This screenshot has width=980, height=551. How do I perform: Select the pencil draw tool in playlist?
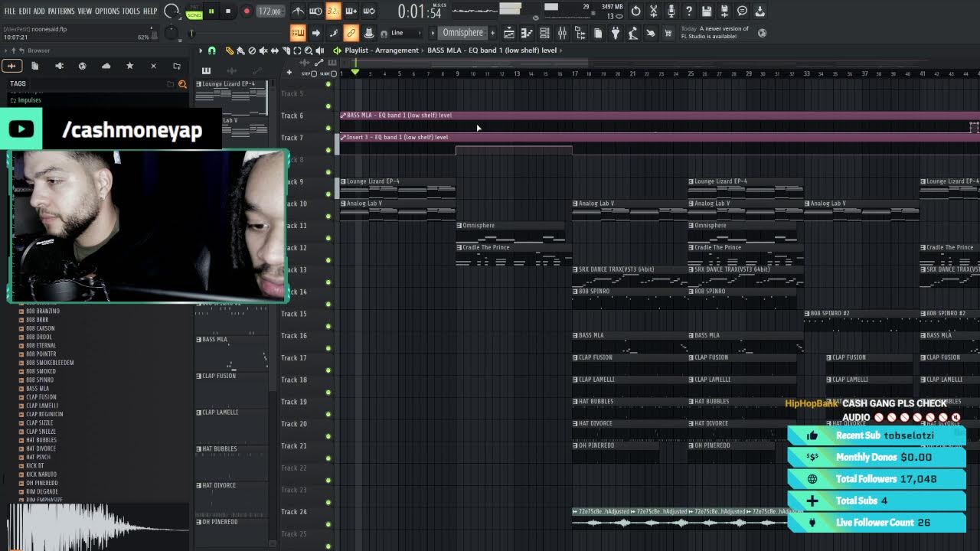coord(229,51)
